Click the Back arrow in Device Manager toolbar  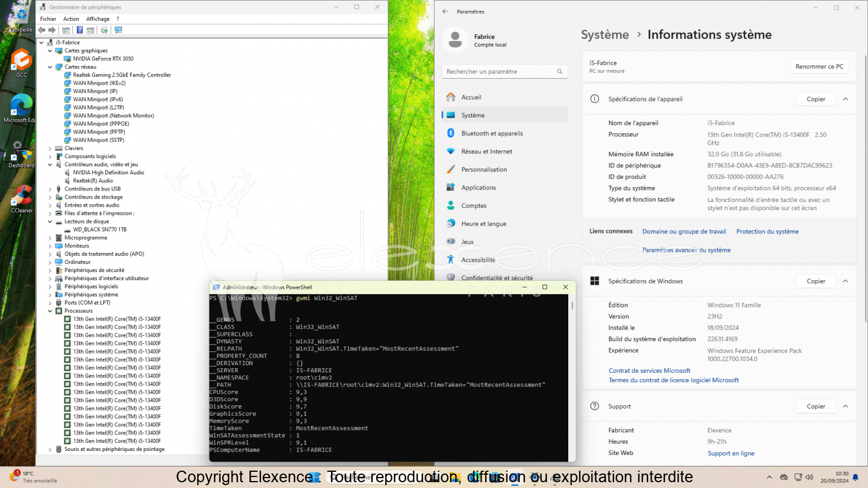42,30
